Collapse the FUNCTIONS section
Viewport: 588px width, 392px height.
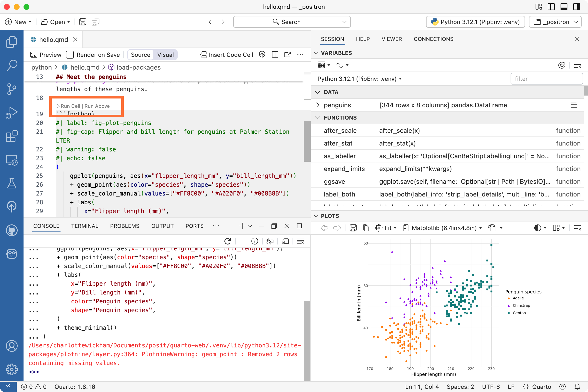pyautogui.click(x=317, y=118)
